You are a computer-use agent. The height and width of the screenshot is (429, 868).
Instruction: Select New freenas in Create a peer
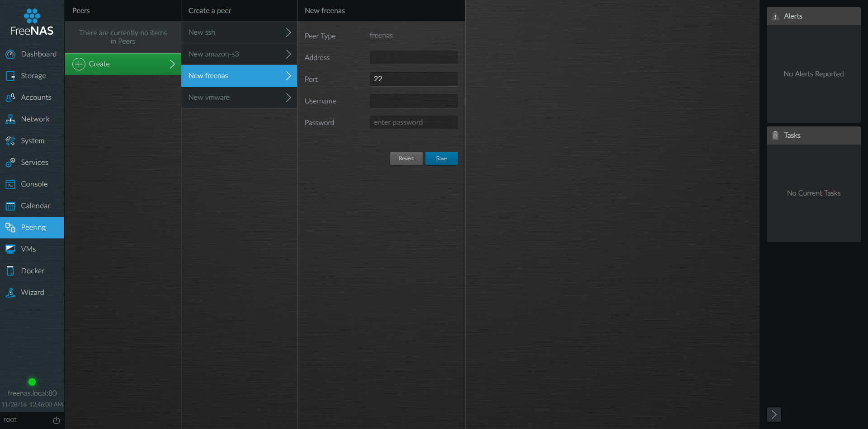[x=239, y=75]
